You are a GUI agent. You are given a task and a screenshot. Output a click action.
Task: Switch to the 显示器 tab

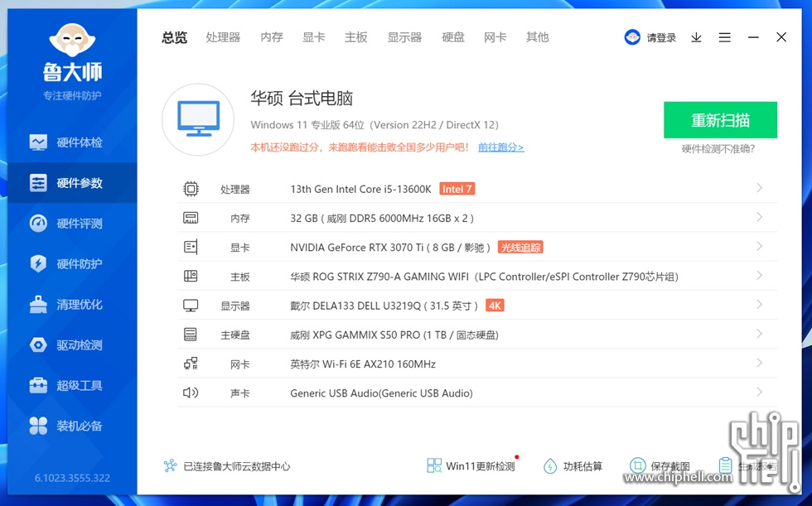[405, 37]
